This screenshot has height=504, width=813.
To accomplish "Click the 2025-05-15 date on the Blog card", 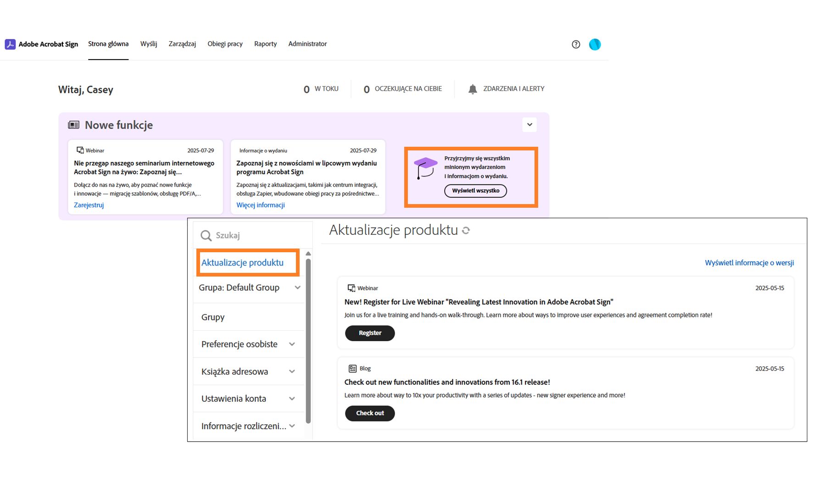I will (x=769, y=368).
